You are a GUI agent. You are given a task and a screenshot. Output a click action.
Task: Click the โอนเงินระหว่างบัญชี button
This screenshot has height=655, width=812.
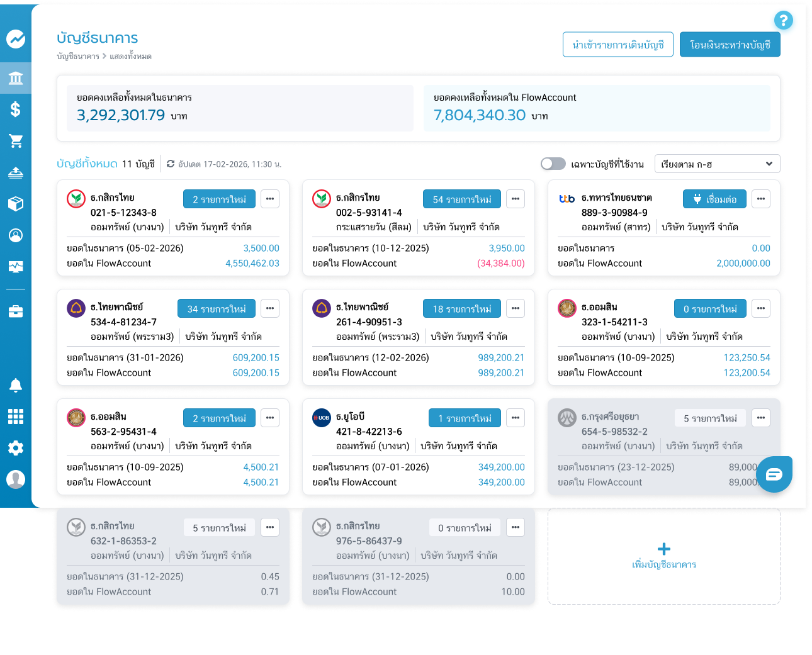pos(730,44)
